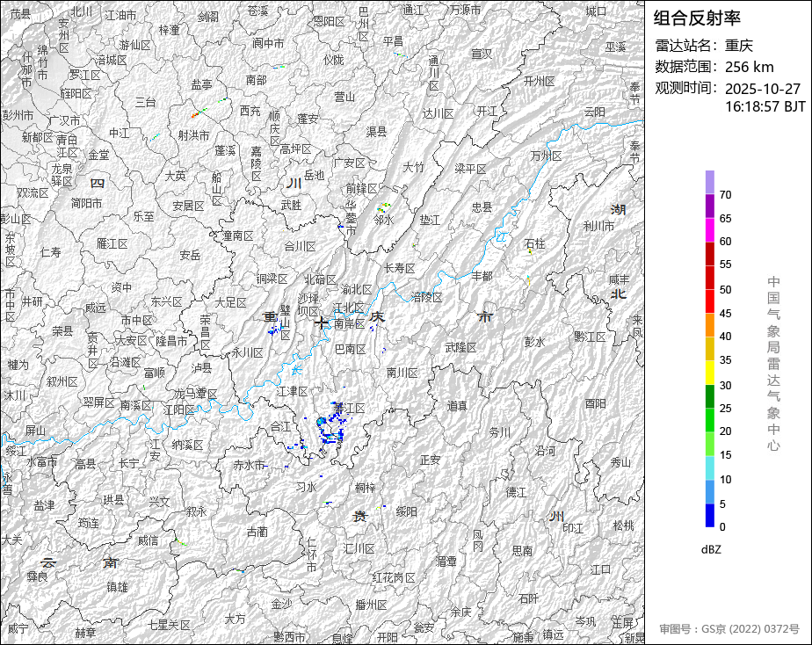
Task: Click the 组合反射率 title text
Action: 697,18
